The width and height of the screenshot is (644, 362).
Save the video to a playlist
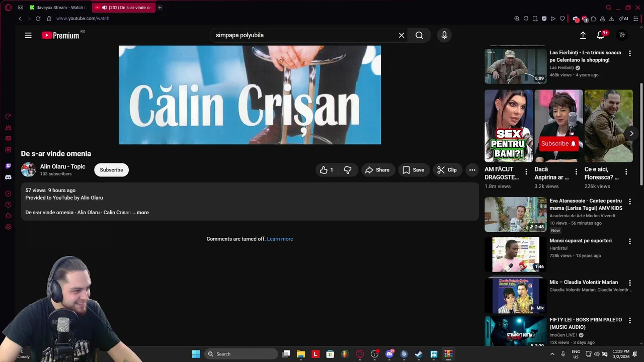coord(413,170)
